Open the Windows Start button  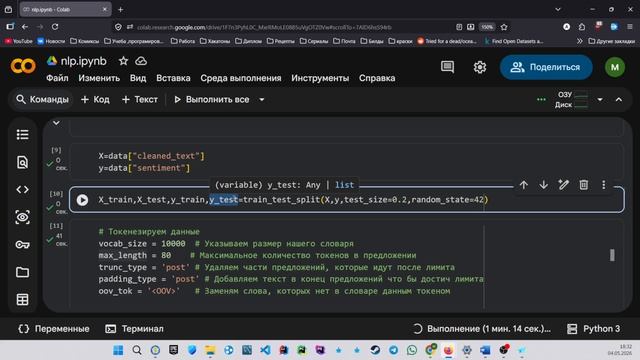[x=118, y=350]
